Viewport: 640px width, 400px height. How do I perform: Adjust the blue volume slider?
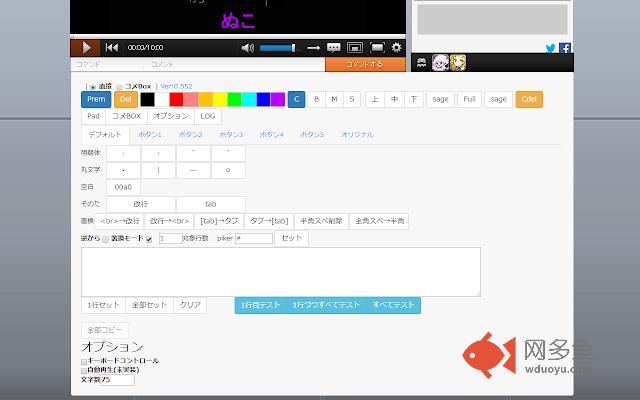pos(278,48)
